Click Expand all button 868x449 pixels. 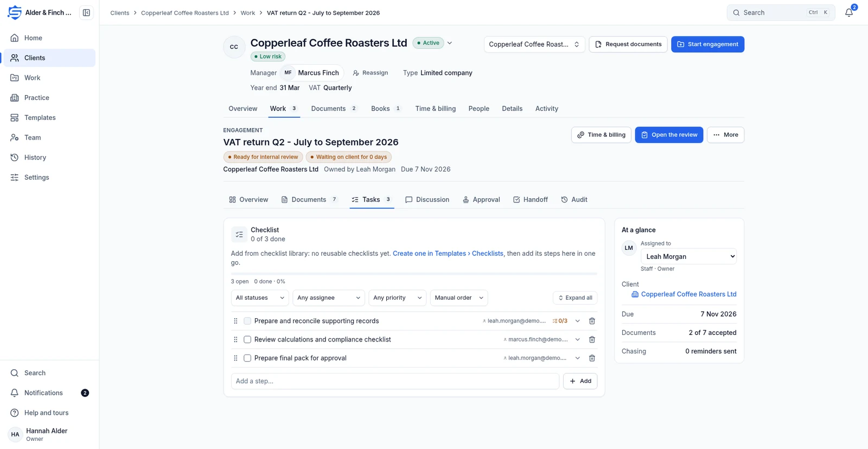(575, 298)
